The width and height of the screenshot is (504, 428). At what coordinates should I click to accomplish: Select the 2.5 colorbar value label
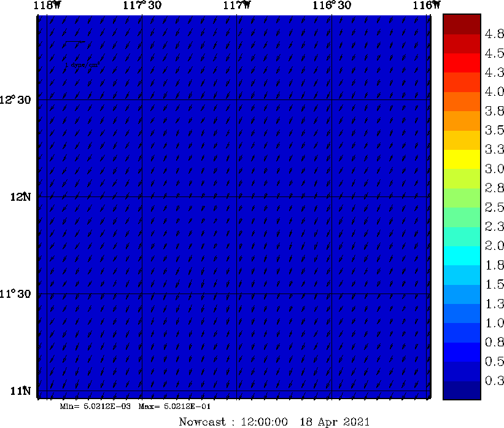[494, 208]
